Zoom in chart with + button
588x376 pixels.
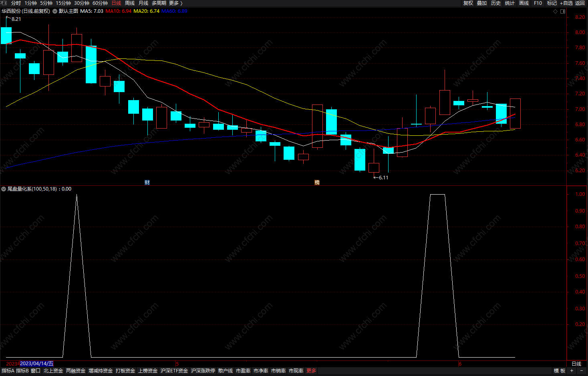[572, 371]
